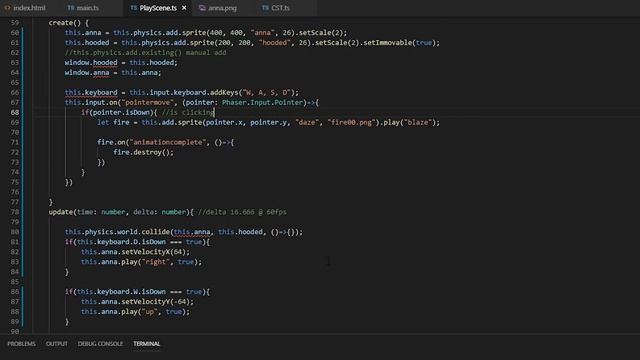This screenshot has height=360, width=640.
Task: Select the PlayScene.ts tab
Action: click(158, 8)
